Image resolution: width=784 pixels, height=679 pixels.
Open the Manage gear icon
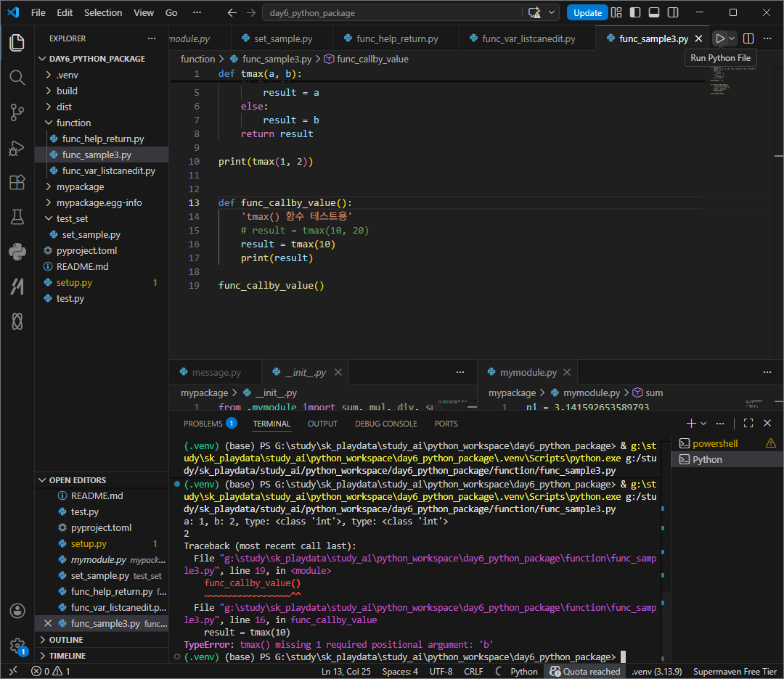pos(17,646)
